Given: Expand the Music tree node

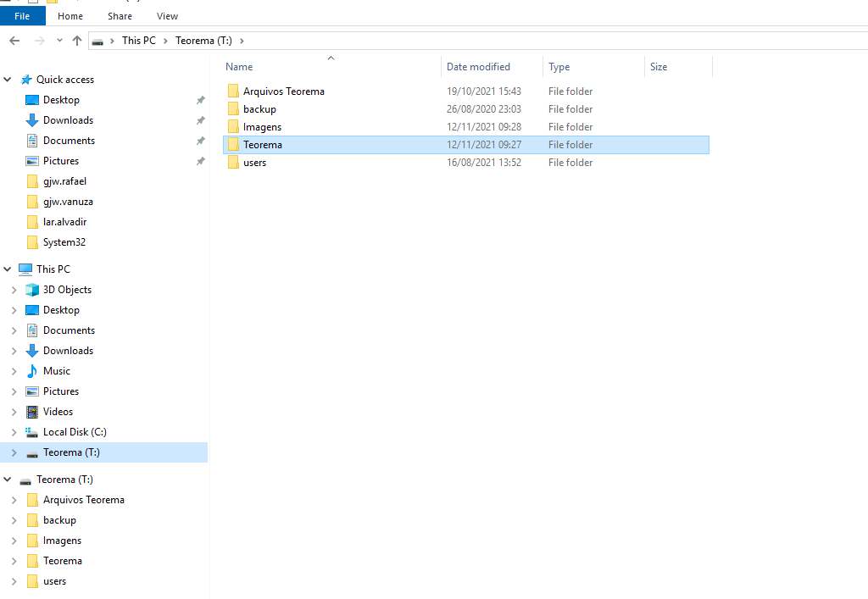Looking at the screenshot, I should (x=14, y=371).
